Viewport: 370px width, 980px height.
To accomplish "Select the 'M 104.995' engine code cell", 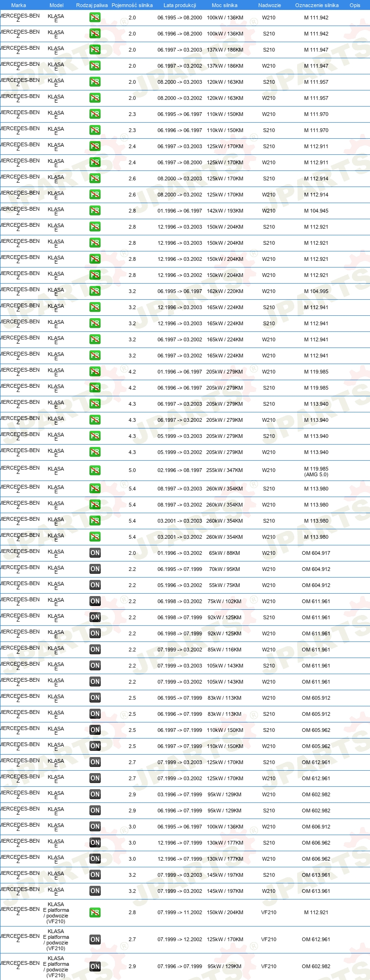I will (316, 291).
